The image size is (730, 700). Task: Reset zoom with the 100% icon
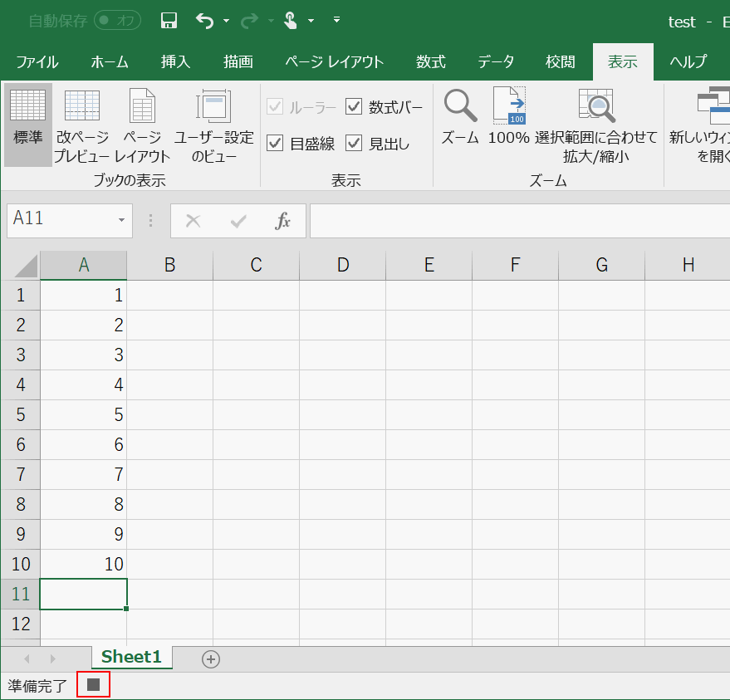[x=508, y=117]
